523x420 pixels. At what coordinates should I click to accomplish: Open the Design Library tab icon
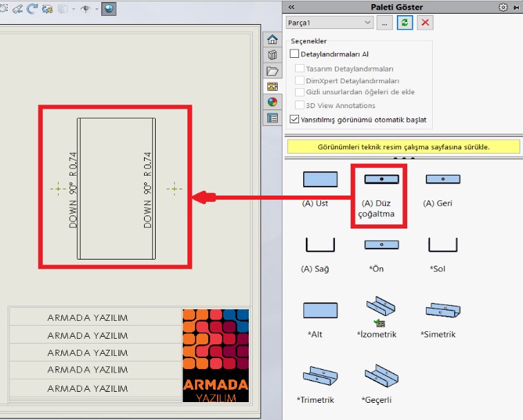273,55
